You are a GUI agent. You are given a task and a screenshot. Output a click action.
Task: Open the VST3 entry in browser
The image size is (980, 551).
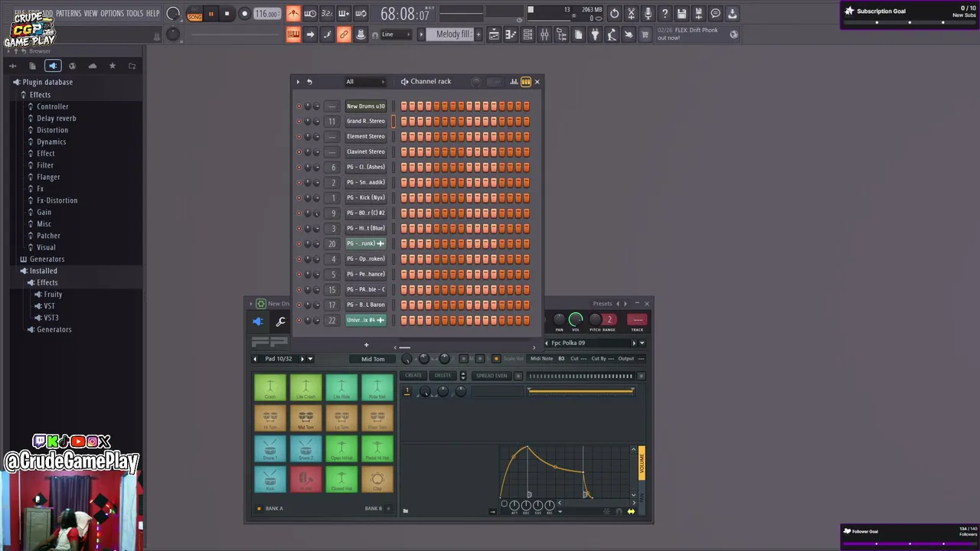(x=51, y=318)
